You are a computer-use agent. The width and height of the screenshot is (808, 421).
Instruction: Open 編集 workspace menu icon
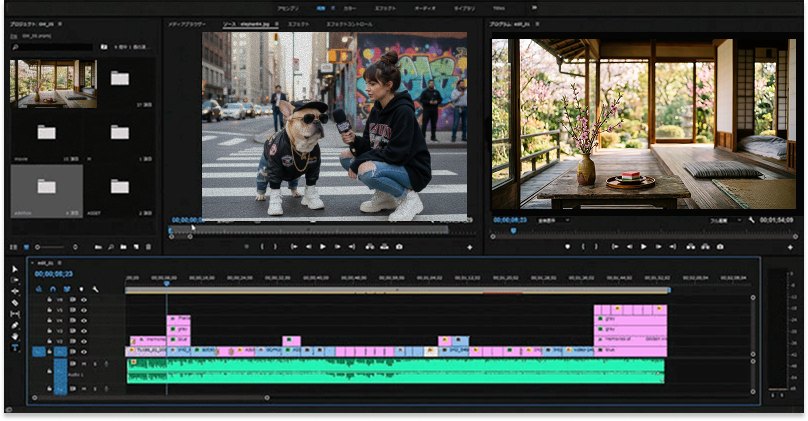333,8
